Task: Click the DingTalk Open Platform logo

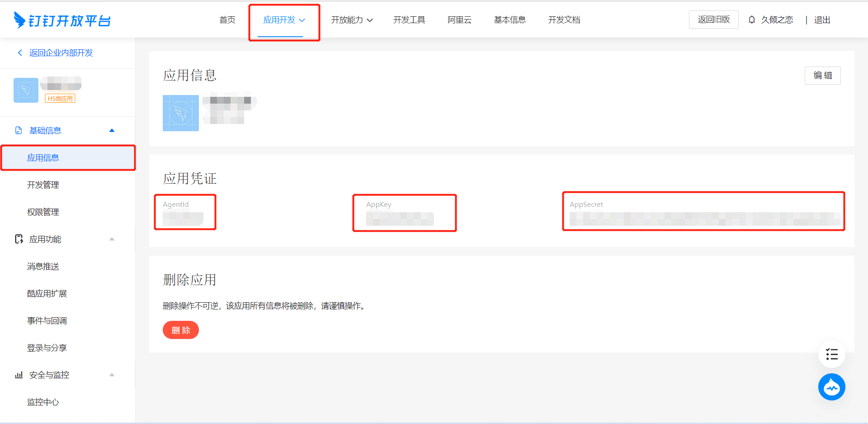Action: pyautogui.click(x=62, y=20)
